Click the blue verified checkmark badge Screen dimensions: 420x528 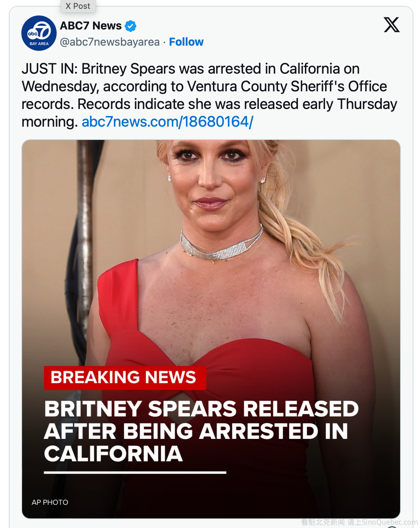tap(131, 26)
